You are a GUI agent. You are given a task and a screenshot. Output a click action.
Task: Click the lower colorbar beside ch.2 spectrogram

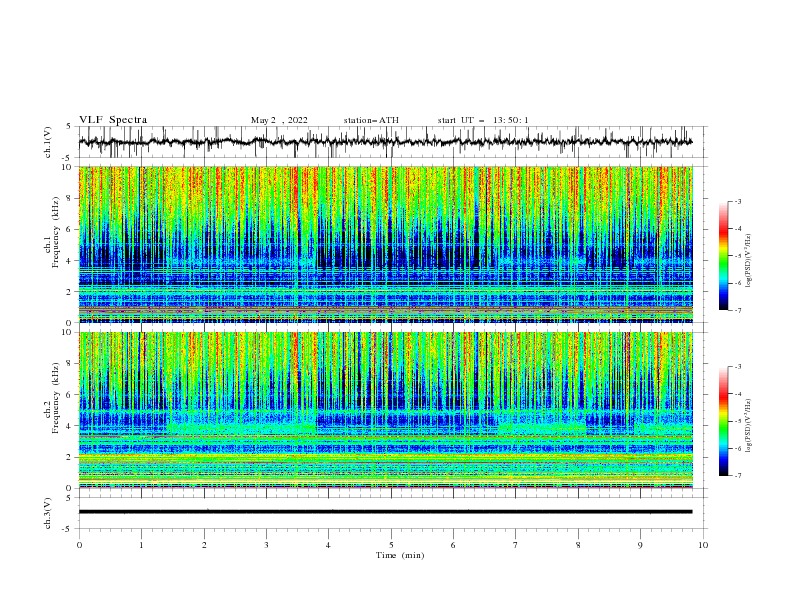[723, 421]
